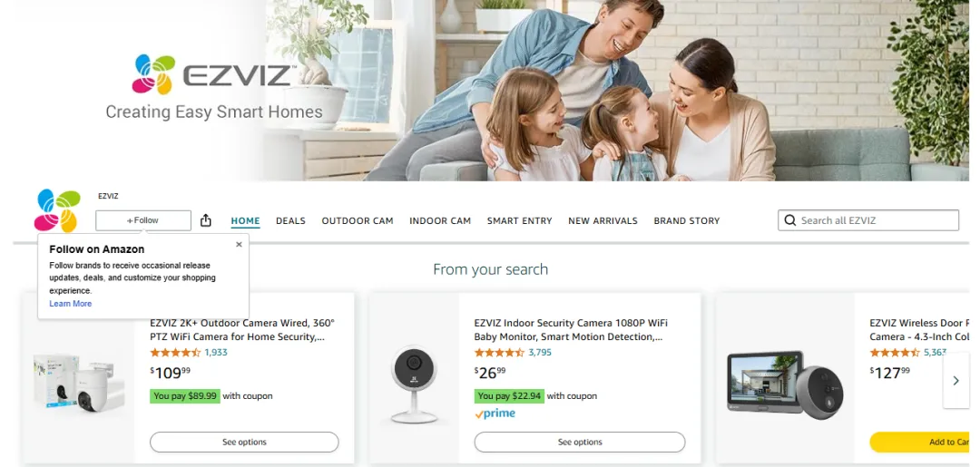Click star rating of indoor security camera

(499, 353)
